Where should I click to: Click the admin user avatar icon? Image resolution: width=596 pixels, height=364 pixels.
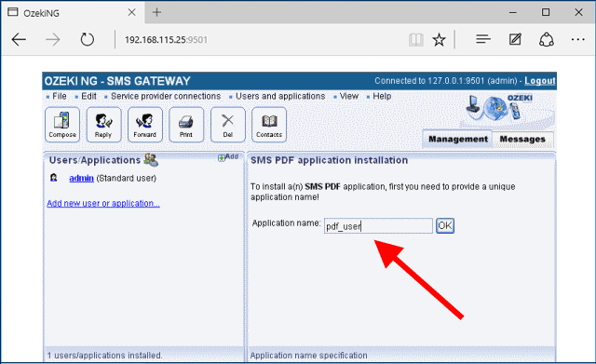pos(54,178)
